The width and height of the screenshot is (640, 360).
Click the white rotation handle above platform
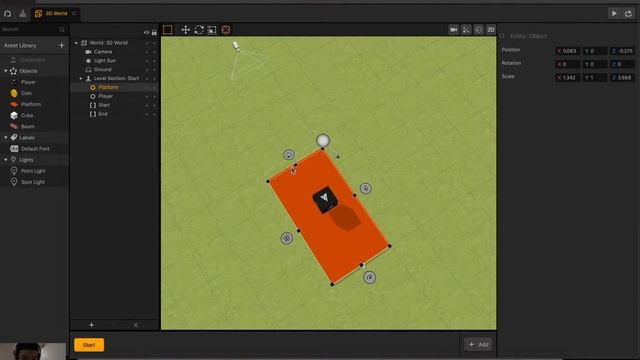pyautogui.click(x=323, y=141)
